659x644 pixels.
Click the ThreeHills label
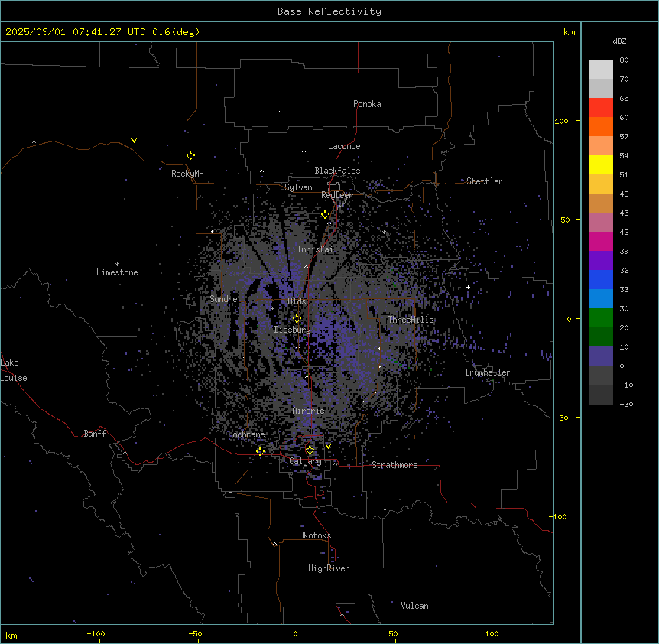click(411, 320)
